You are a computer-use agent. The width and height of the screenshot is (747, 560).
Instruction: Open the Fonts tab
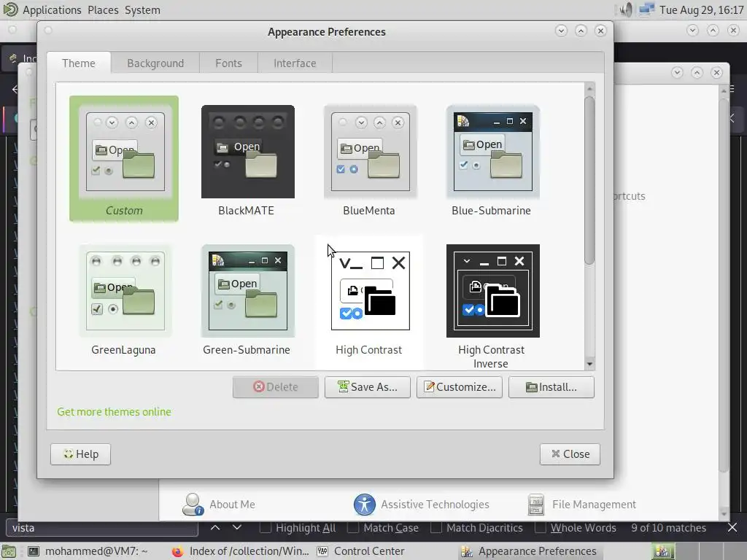pos(228,63)
